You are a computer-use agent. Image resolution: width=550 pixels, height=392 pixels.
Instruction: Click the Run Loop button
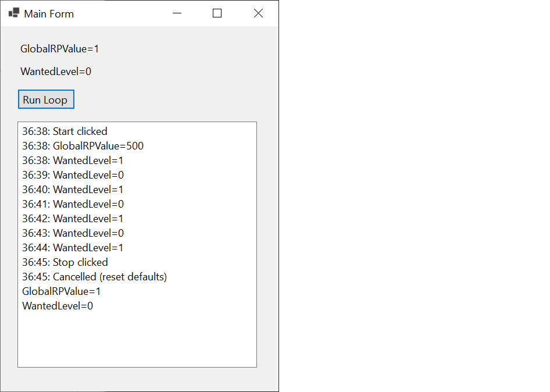click(x=46, y=99)
